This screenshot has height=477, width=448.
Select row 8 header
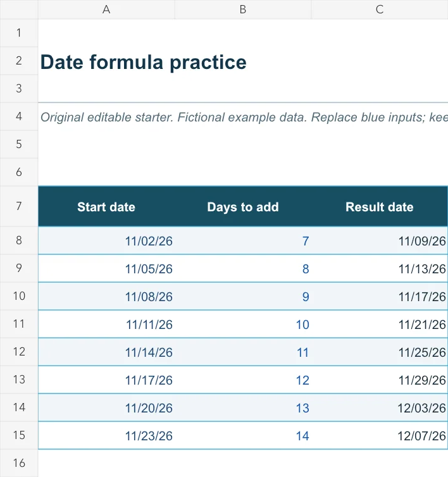tap(19, 240)
